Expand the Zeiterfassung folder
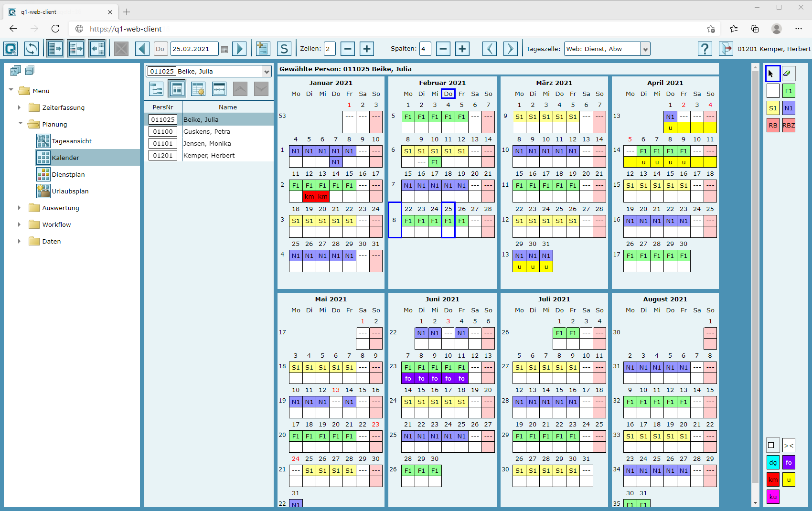 (x=19, y=107)
